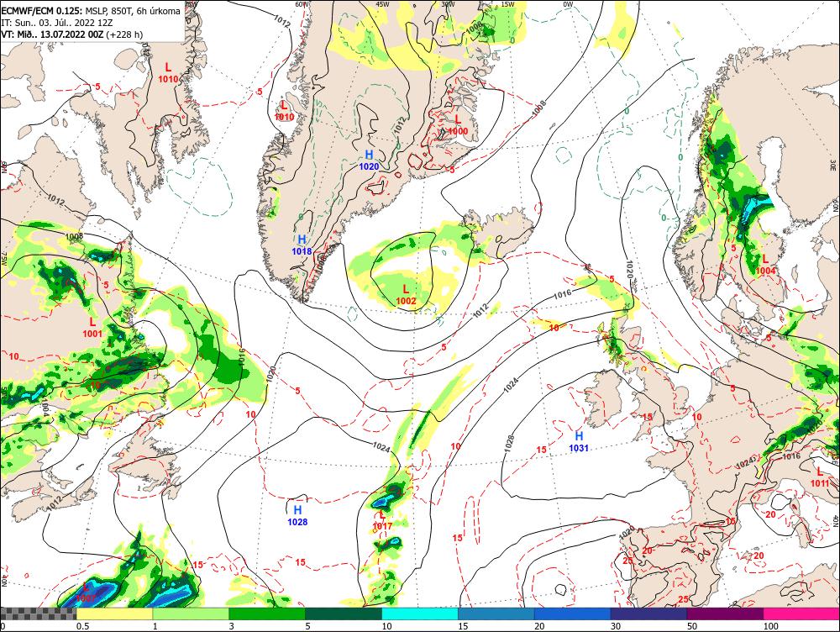Click the init time 'IT: Sun.. 03. Júl.. 2022 12Z'
The height and width of the screenshot is (632, 840).
(x=57, y=23)
